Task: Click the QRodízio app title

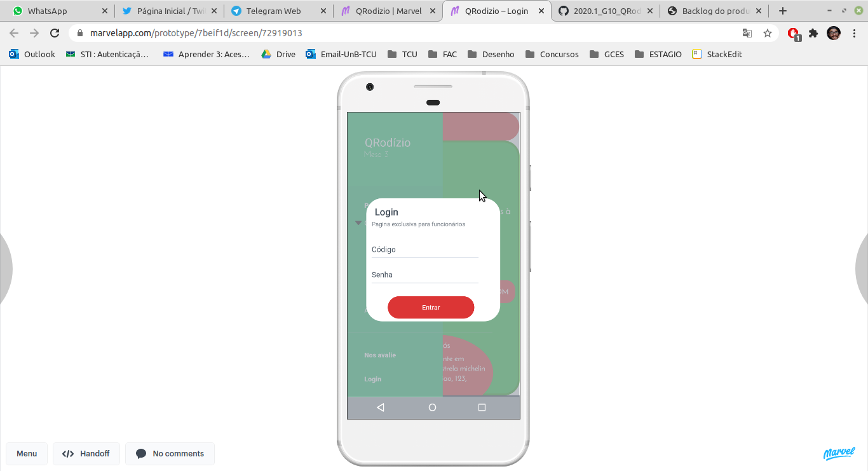Action: tap(388, 143)
